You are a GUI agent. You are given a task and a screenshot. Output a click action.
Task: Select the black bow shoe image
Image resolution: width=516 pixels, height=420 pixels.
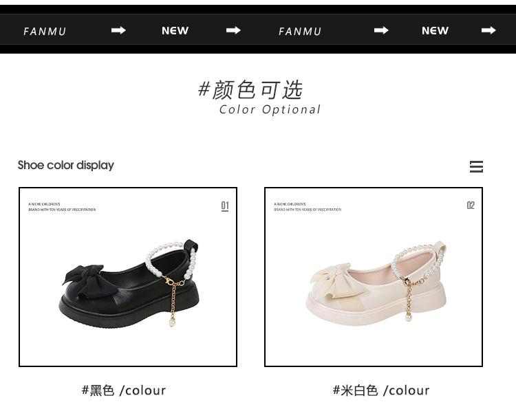coord(129,284)
